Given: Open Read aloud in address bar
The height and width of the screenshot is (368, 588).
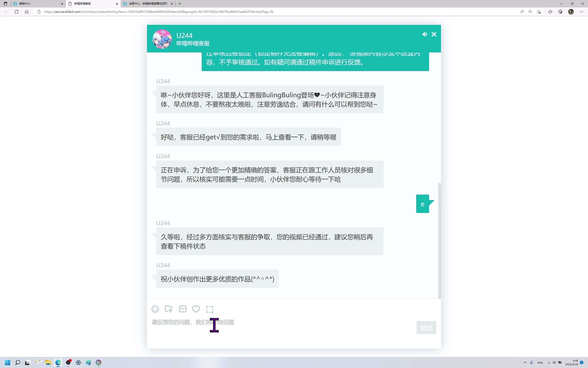Looking at the screenshot, I should point(522,12).
